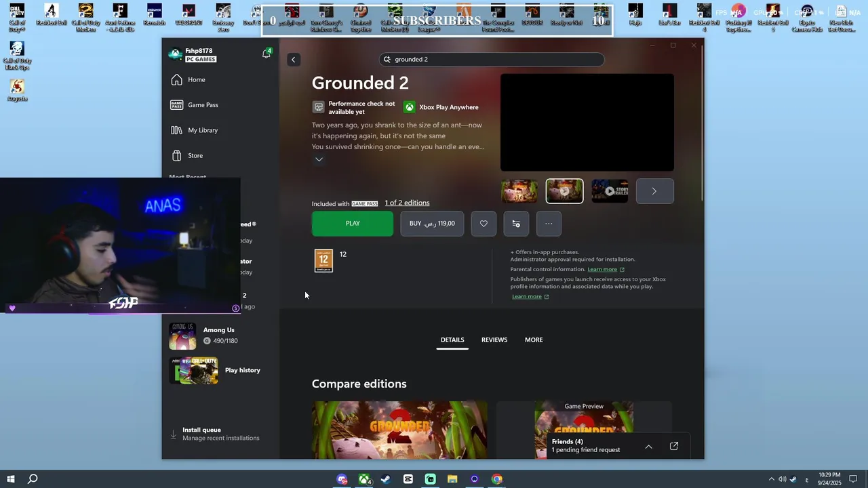Open the Grounded 2 standard edition card

(x=399, y=430)
